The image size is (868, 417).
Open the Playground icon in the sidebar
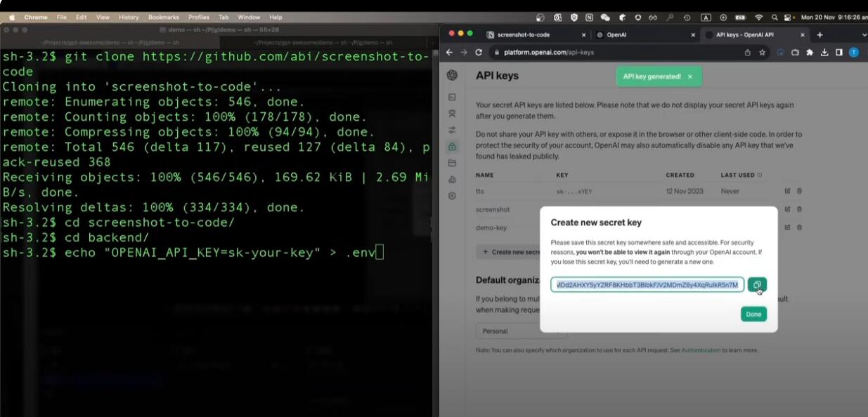click(x=452, y=98)
